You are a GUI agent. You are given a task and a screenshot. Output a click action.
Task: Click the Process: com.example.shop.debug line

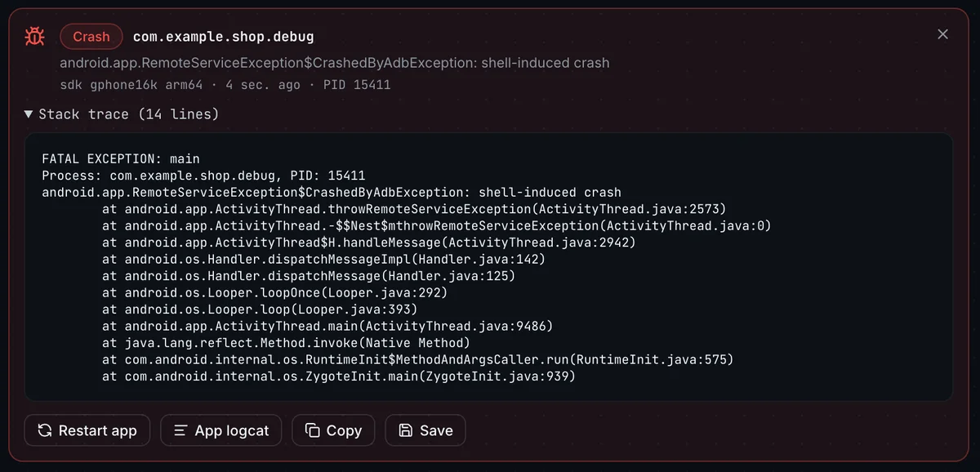coord(203,176)
